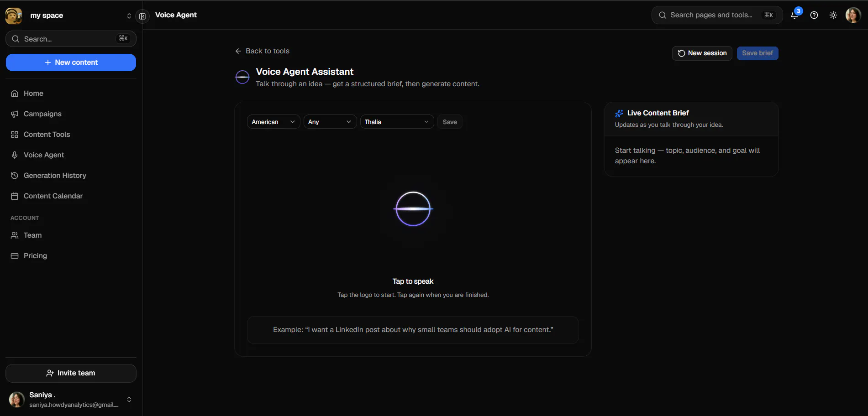
Task: Select Voice Agent in the sidebar
Action: point(71,155)
